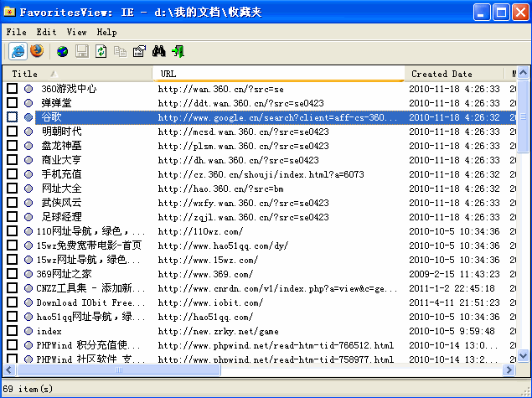
Task: Sort by the URL column header
Action: (x=278, y=74)
